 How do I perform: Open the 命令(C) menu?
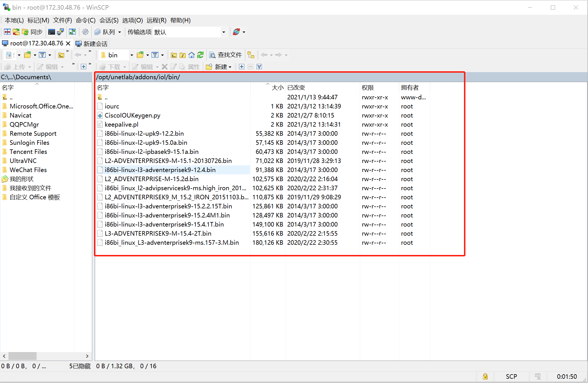85,20
